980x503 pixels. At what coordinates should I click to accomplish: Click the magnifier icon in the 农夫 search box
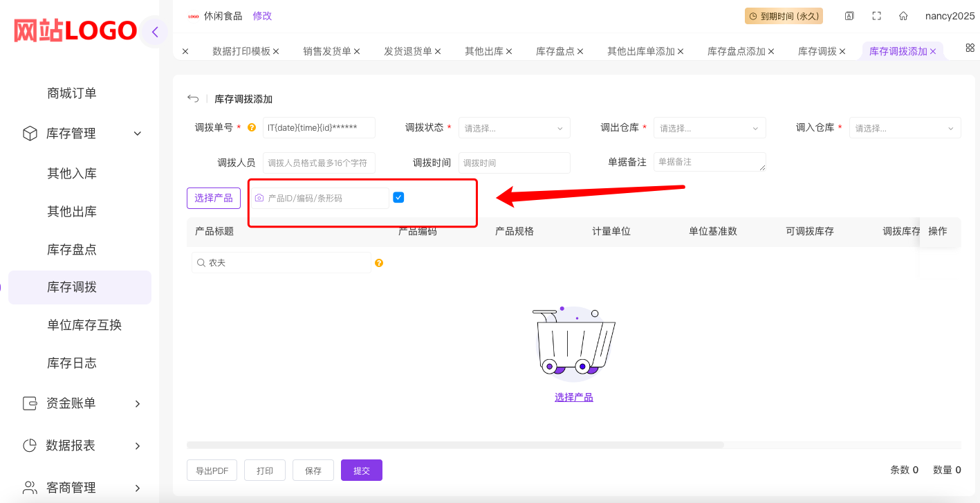tap(201, 263)
